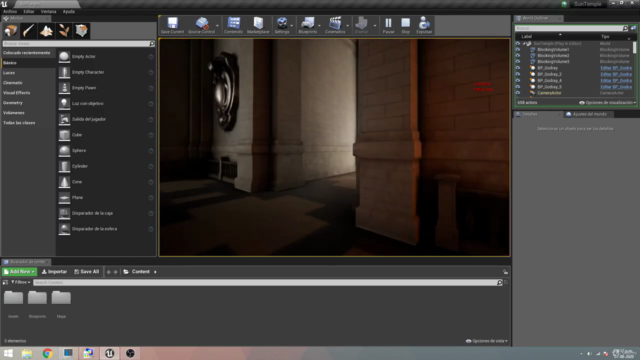Toggle visibility of BP_Godray_2
This screenshot has height=360, width=640.
point(518,74)
